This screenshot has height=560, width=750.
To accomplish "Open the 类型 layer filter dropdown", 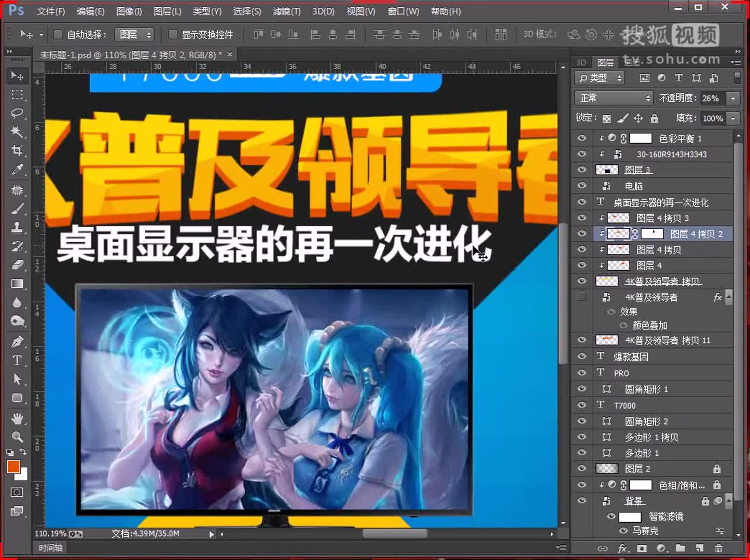I will [x=600, y=78].
